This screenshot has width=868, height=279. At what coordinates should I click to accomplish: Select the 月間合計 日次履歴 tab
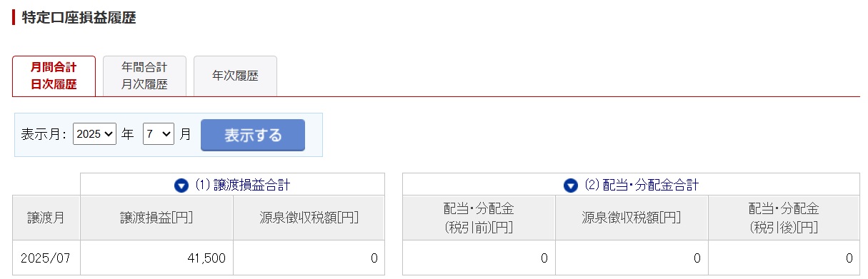tap(54, 76)
